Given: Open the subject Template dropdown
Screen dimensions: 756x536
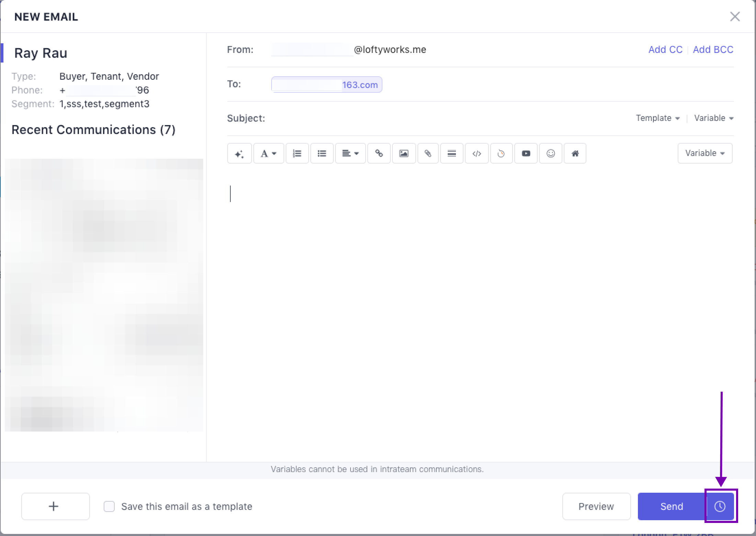Looking at the screenshot, I should click(x=657, y=118).
